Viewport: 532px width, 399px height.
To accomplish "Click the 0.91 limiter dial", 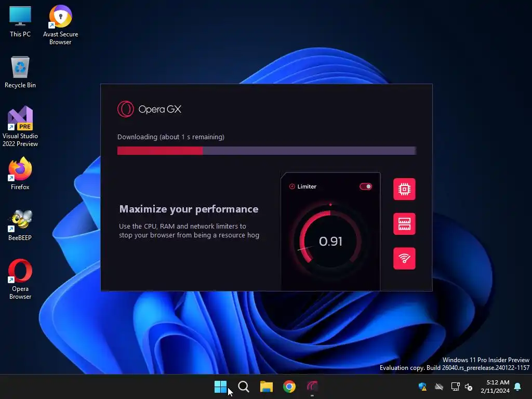I will click(x=330, y=240).
